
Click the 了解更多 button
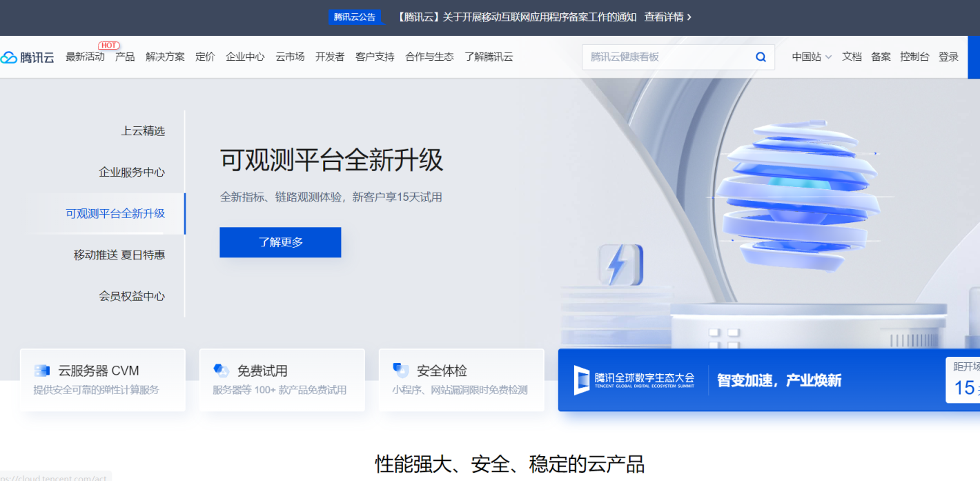coord(280,242)
